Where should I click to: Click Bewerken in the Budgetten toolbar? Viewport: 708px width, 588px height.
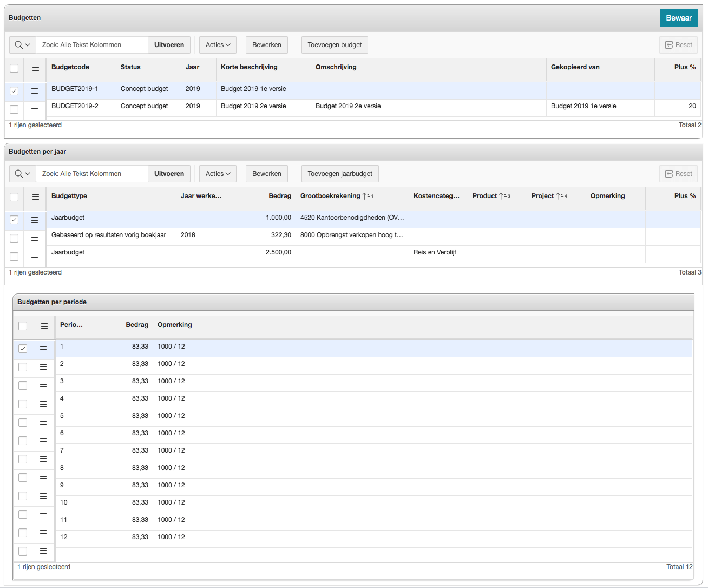tap(267, 45)
